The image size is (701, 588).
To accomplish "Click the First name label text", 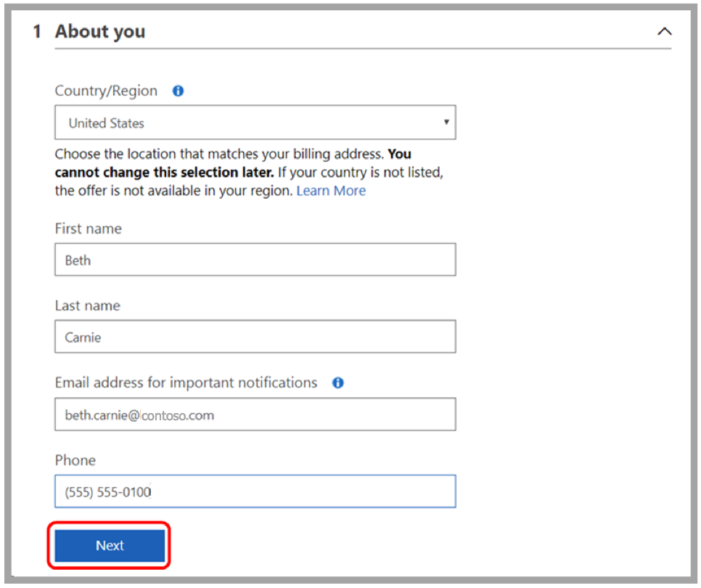I will point(89,229).
